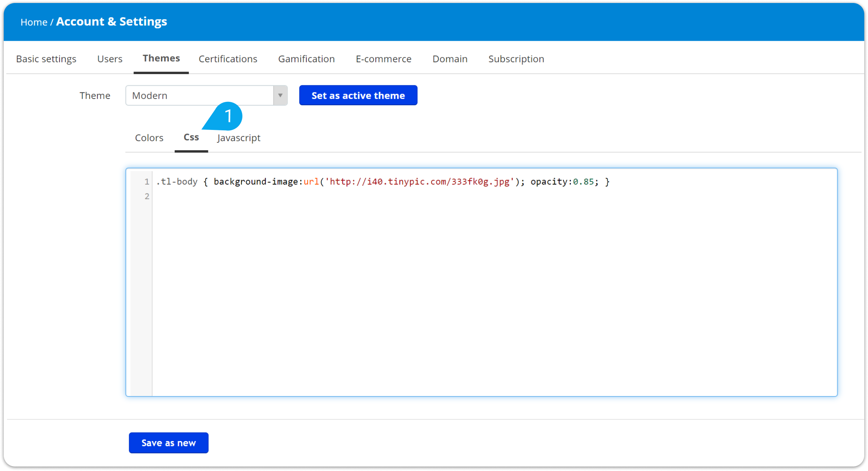Go to Home breadcrumb link
This screenshot has height=471, width=868.
point(34,22)
